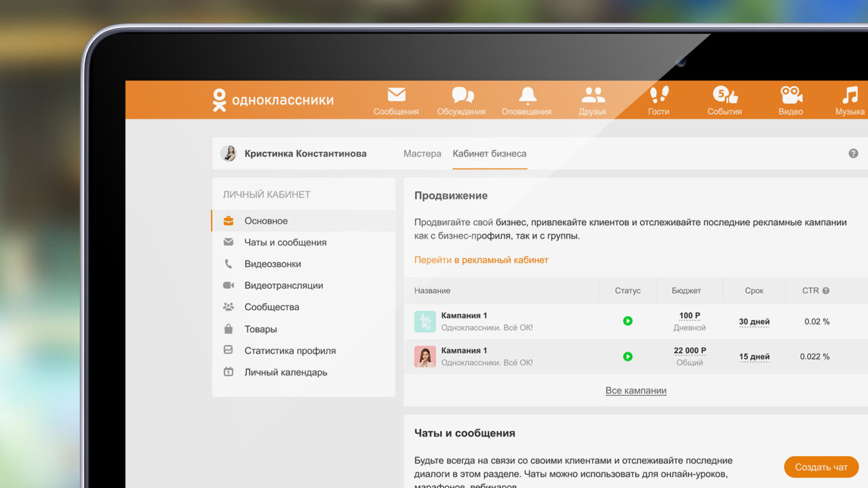Viewport: 868px width, 488px height.
Task: Select Основное in sidebar
Action: (303, 221)
